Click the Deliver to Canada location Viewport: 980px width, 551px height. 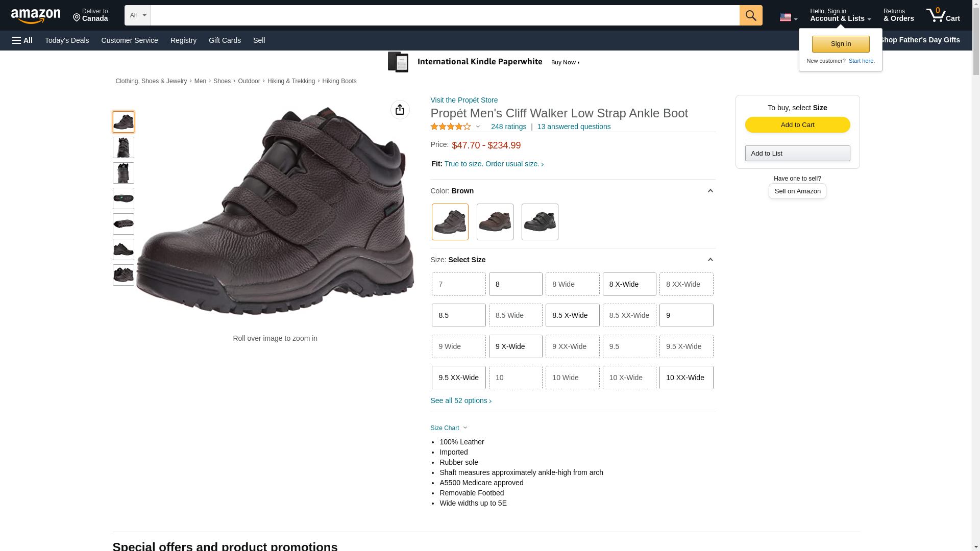(90, 15)
